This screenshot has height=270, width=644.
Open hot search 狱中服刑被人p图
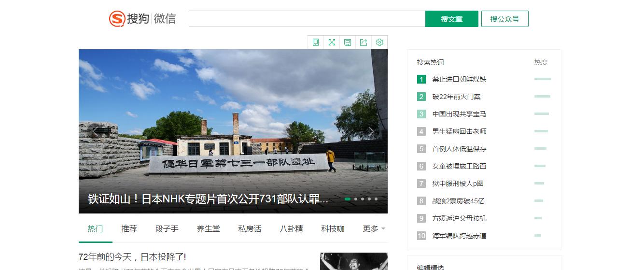coord(458,184)
